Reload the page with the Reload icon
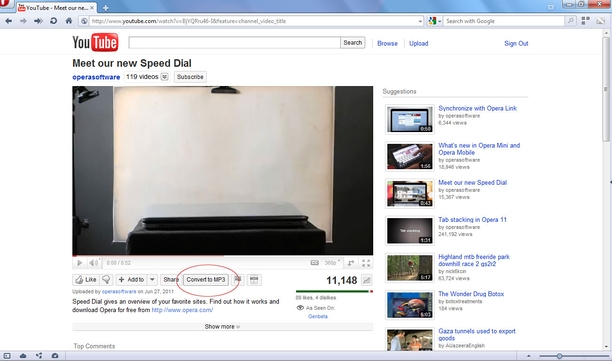Screen dimensions: 612x361 click(x=53, y=21)
